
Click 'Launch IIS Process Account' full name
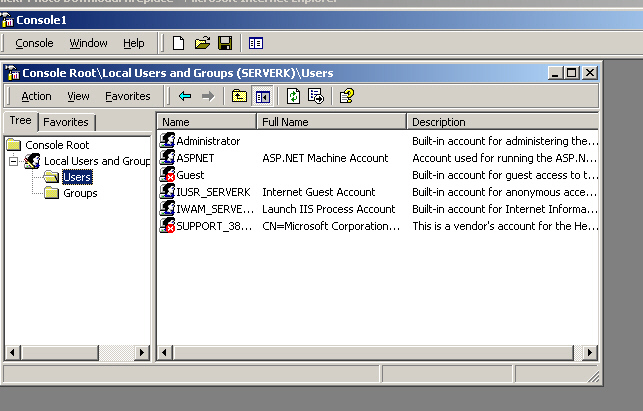tap(328, 209)
